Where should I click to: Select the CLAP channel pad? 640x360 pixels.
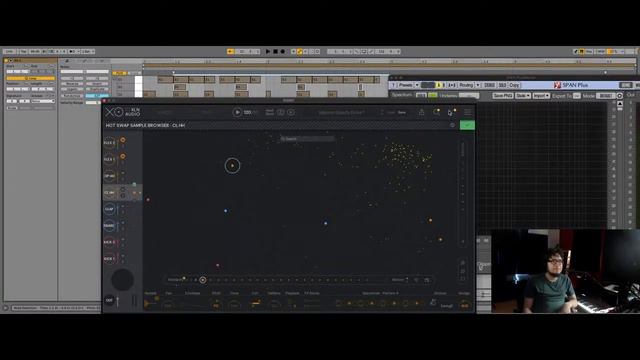[109, 209]
